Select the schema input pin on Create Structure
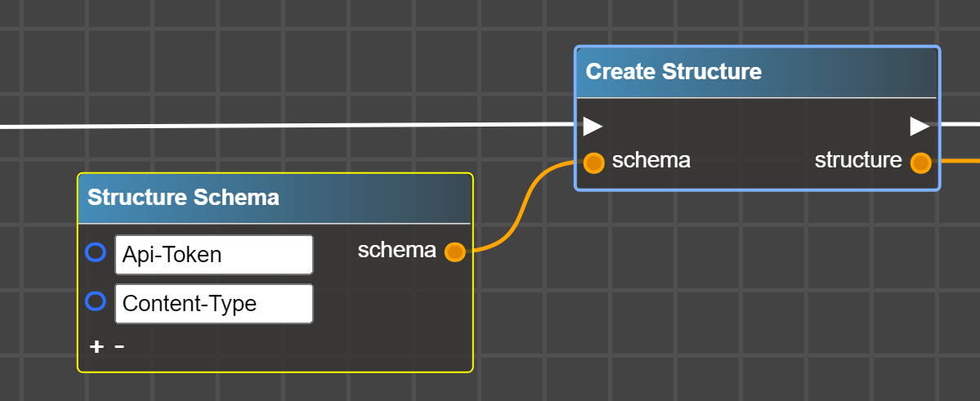Screen dimensions: 980x401 pos(594,162)
